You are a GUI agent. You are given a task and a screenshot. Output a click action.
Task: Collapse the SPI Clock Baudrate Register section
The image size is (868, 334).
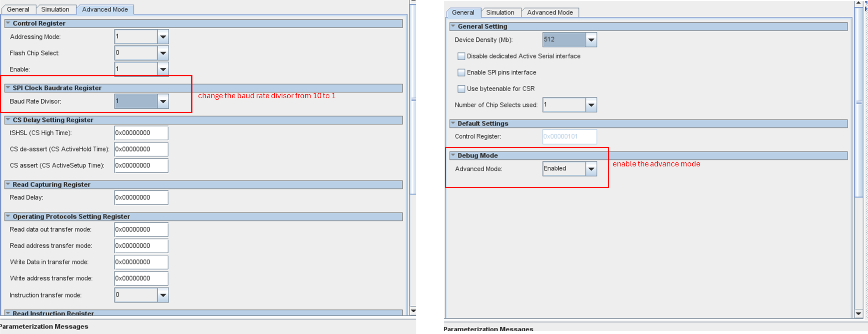pos(8,88)
